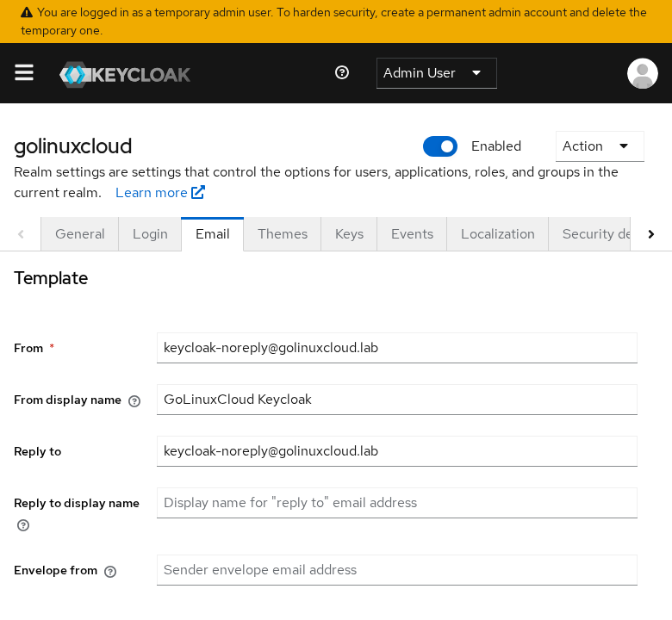
Task: Open the Themes tab
Action: tap(283, 234)
